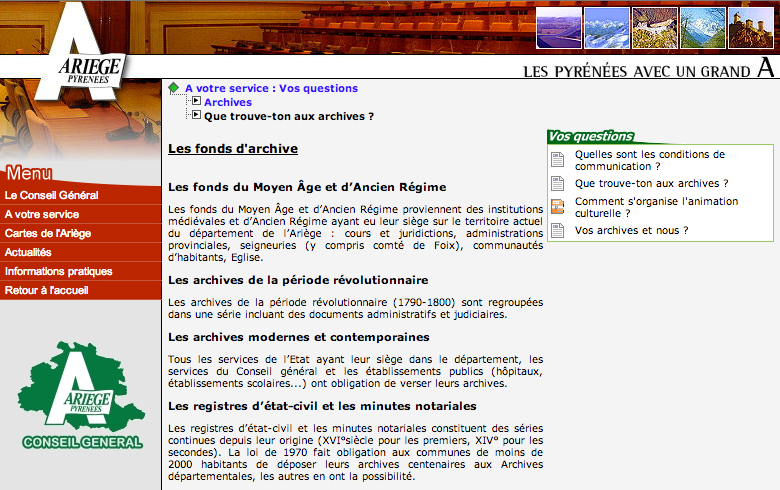This screenshot has height=490, width=780.
Task: Open 'Que trouve-ton aux archives ?' in Vos questions
Action: tap(651, 184)
